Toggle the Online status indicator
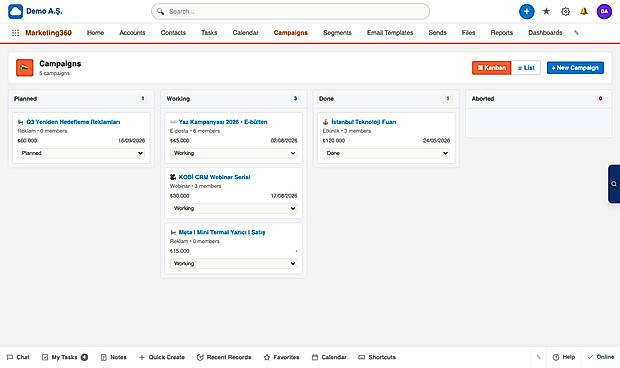The image size is (620, 368). [601, 357]
